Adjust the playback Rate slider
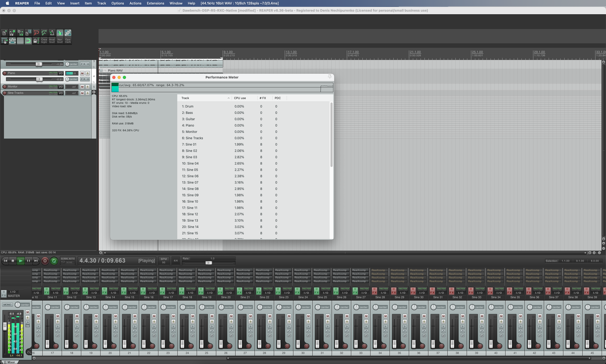 (x=208, y=263)
